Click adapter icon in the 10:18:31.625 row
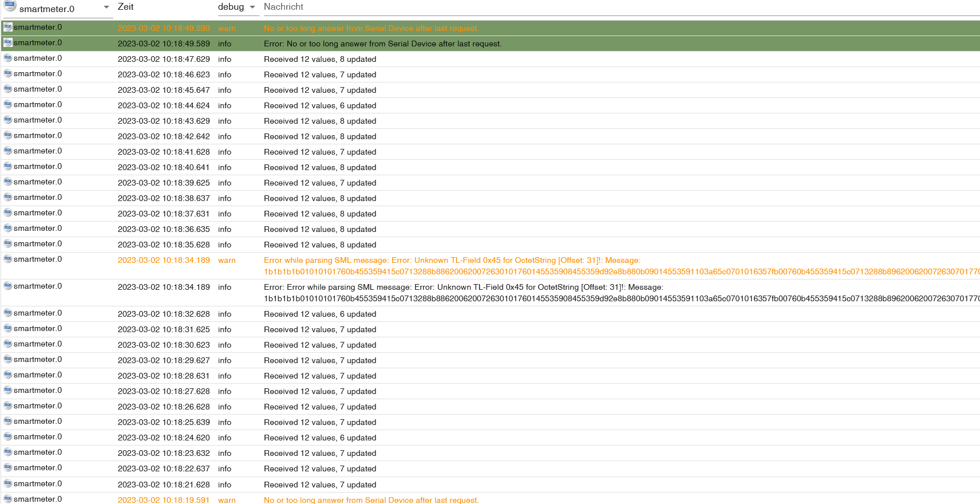Screen dimensions: 980x504 [x=8, y=328]
